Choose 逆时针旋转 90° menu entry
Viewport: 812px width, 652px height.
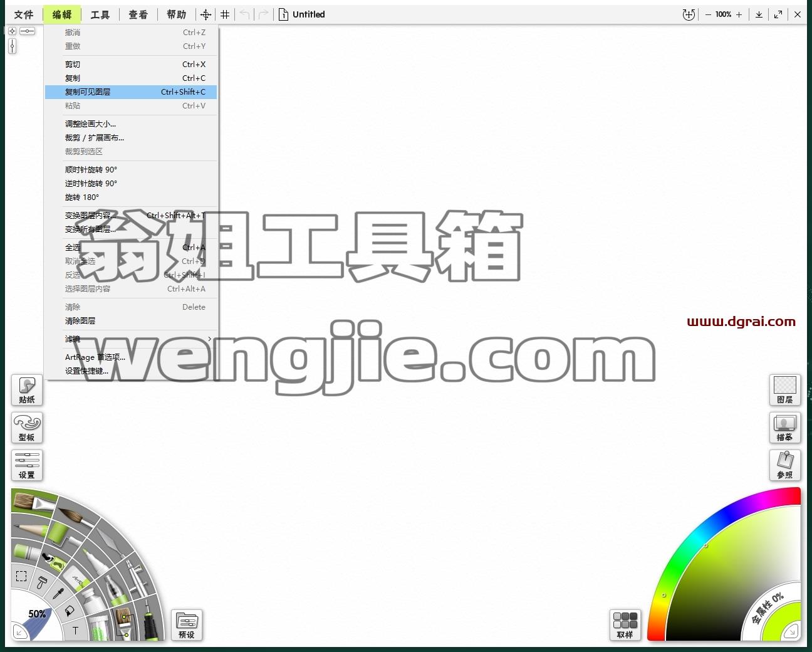tap(131, 184)
